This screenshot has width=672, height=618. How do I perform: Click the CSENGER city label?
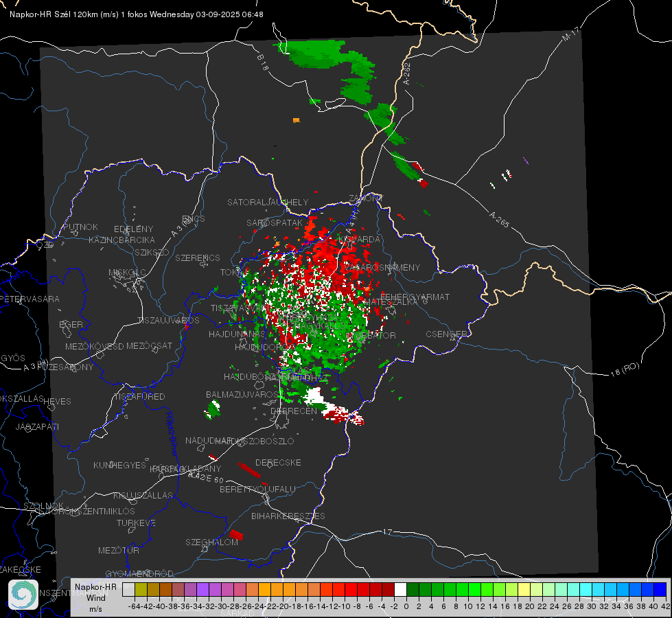coord(446,334)
